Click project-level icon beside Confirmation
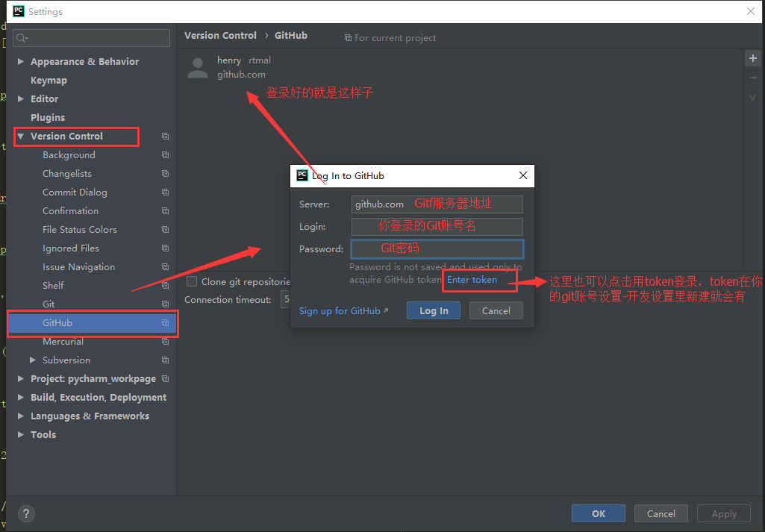The image size is (765, 532). coord(166,210)
